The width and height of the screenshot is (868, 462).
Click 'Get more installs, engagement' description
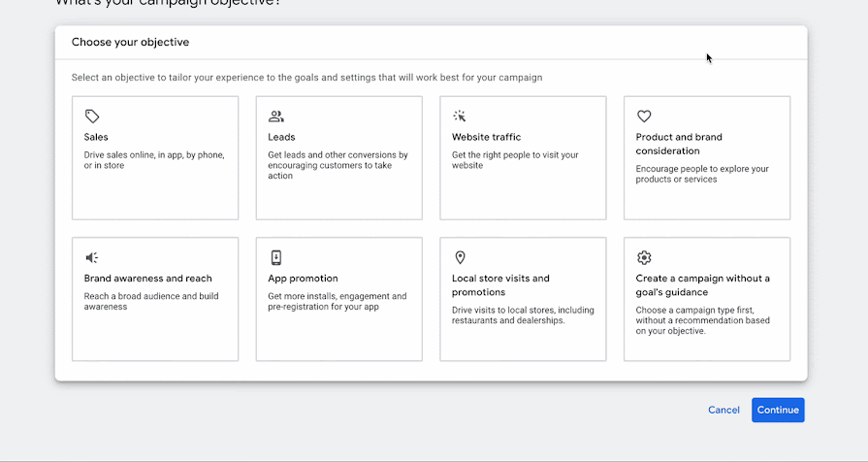tap(338, 301)
